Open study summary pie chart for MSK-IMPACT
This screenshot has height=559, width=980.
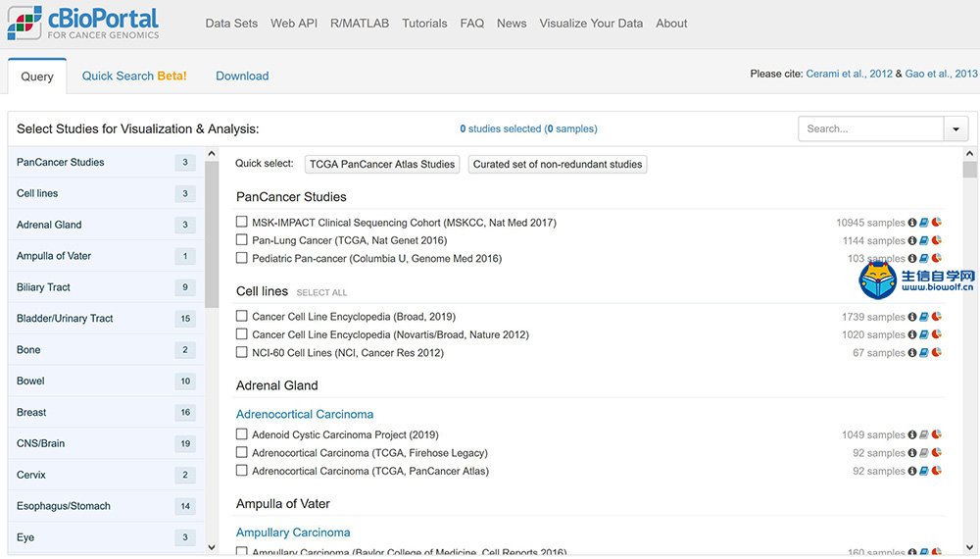tap(936, 223)
